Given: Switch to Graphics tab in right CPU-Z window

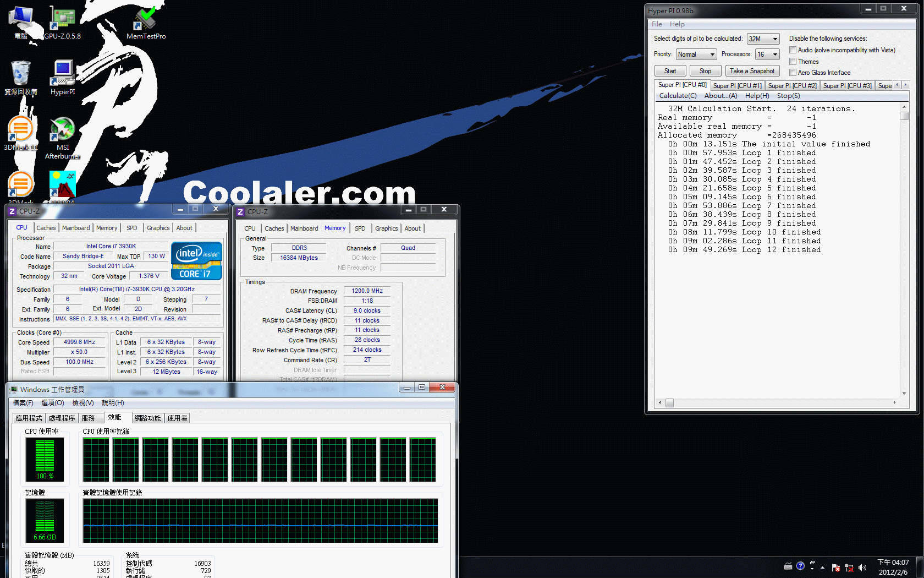Looking at the screenshot, I should tap(387, 228).
